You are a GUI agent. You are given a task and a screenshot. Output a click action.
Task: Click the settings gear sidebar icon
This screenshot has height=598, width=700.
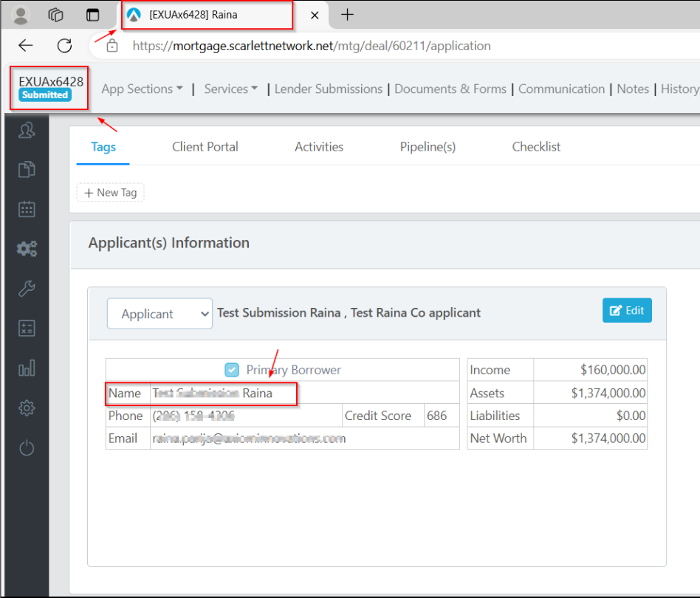[x=27, y=408]
